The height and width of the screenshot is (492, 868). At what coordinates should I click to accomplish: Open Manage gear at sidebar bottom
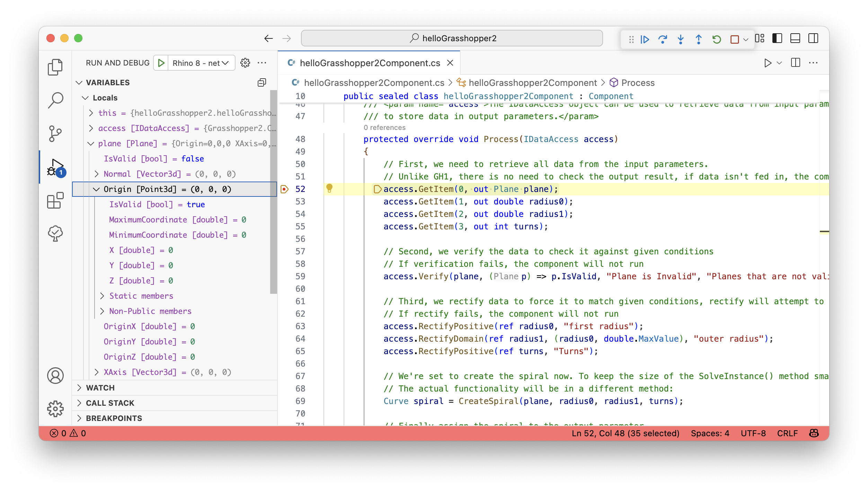[x=55, y=409]
